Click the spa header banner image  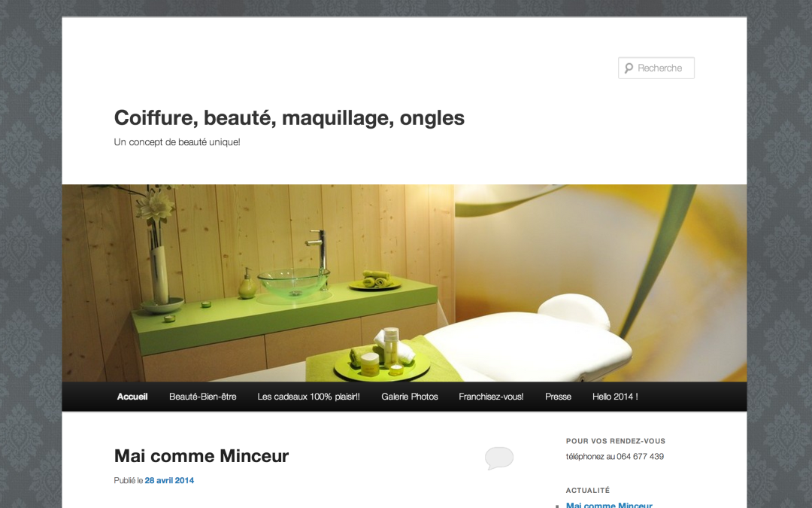[404, 283]
